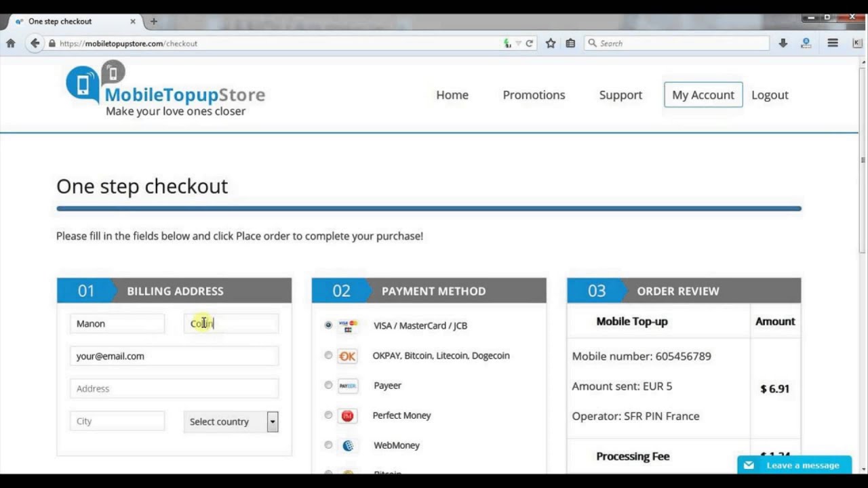Open the downloads arrow icon
Image resolution: width=868 pixels, height=488 pixels.
pyautogui.click(x=783, y=43)
